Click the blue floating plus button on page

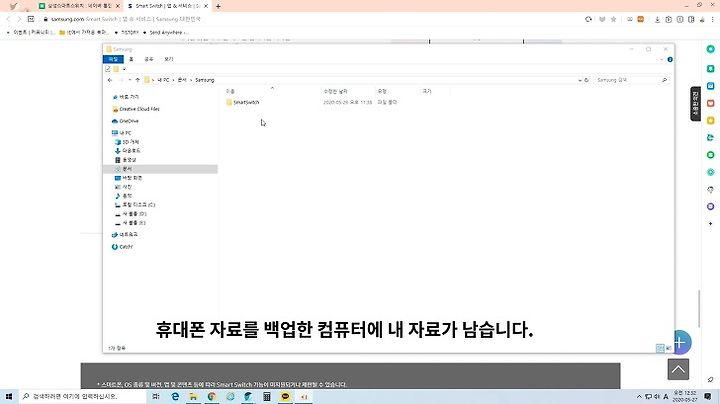(681, 342)
